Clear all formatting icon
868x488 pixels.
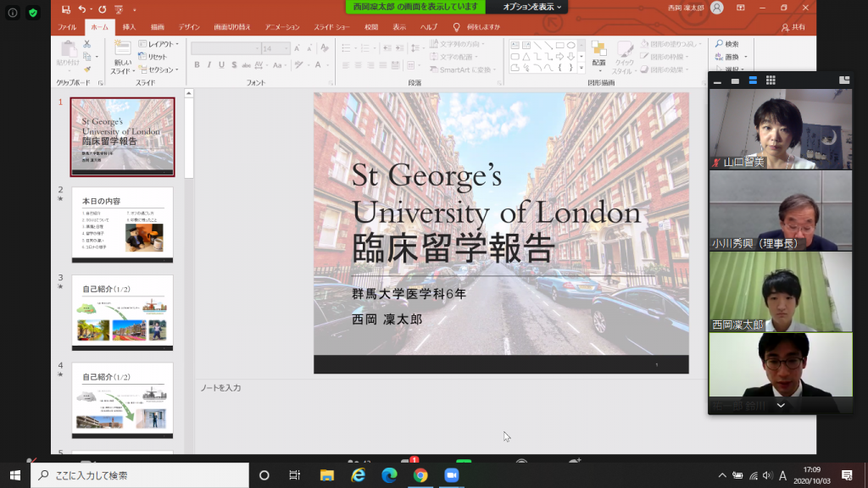(x=325, y=48)
